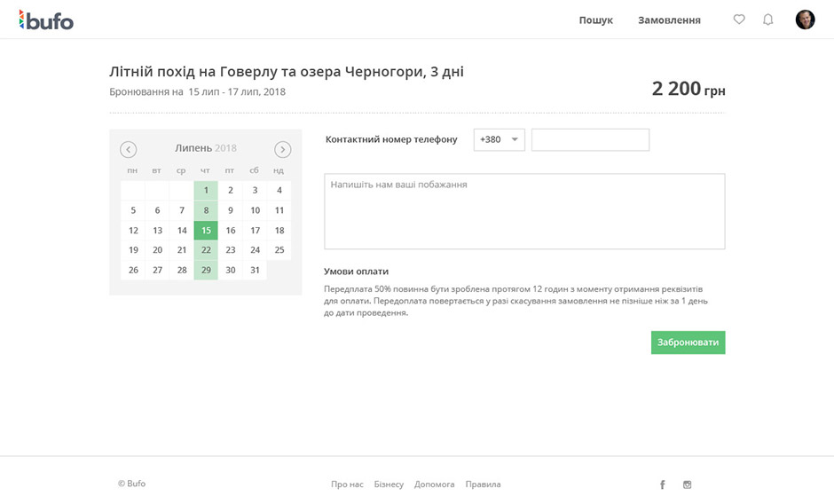Go to previous month in calendar
Screen dimensions: 834x504
point(129,149)
